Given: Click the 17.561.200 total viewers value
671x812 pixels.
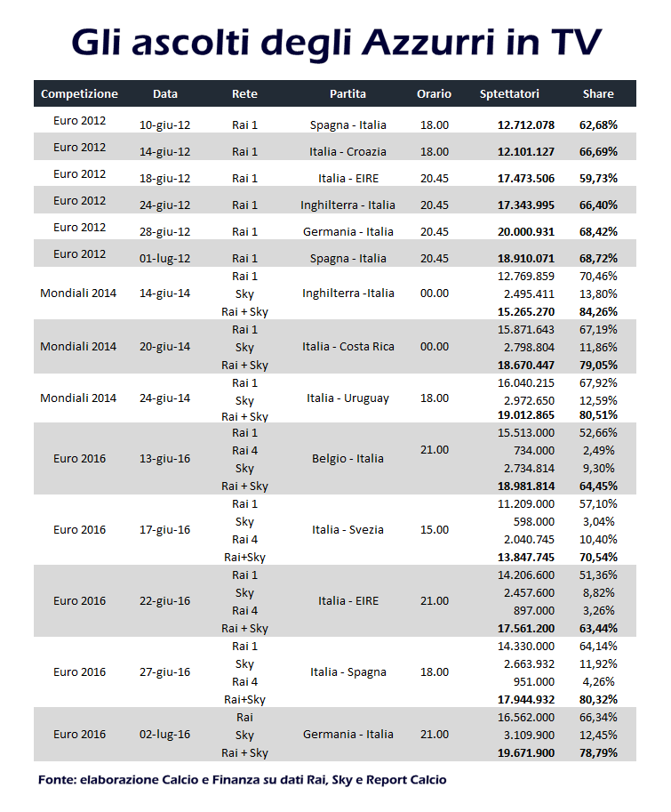Looking at the screenshot, I should (525, 628).
